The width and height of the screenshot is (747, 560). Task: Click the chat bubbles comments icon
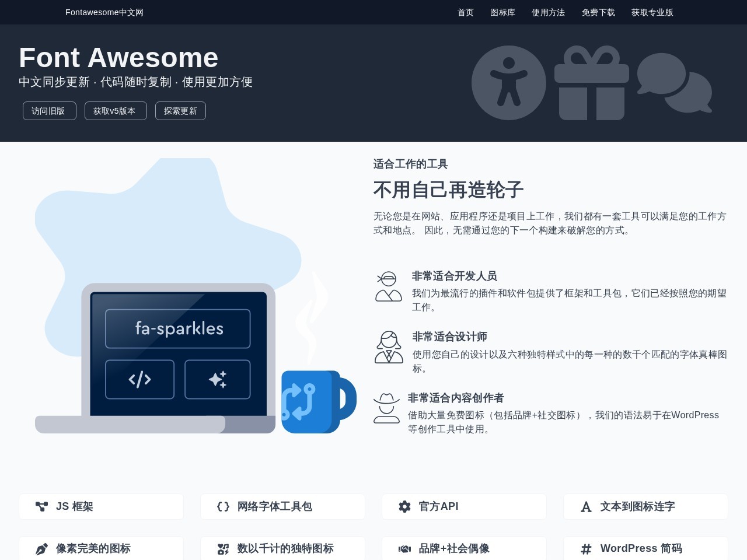pyautogui.click(x=675, y=83)
